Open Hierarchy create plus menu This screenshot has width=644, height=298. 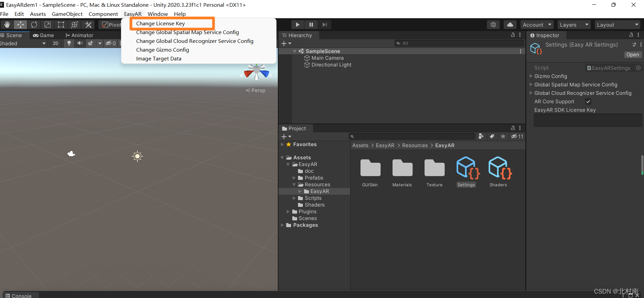pyautogui.click(x=286, y=43)
